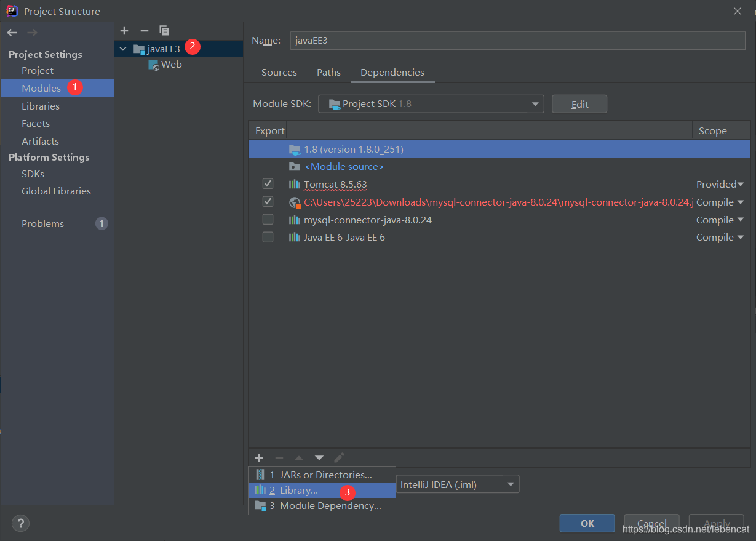Click the OK button
The image size is (756, 541).
click(587, 523)
